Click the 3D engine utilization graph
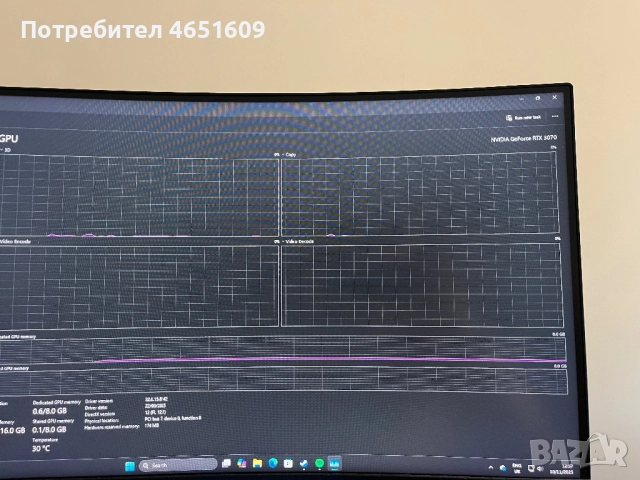The height and width of the screenshot is (480, 640). pyautogui.click(x=139, y=196)
